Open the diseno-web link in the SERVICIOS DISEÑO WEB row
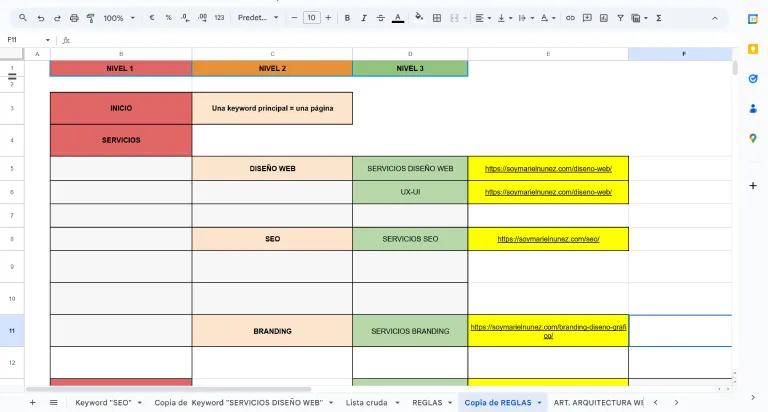This screenshot has height=412, width=768. click(x=548, y=169)
